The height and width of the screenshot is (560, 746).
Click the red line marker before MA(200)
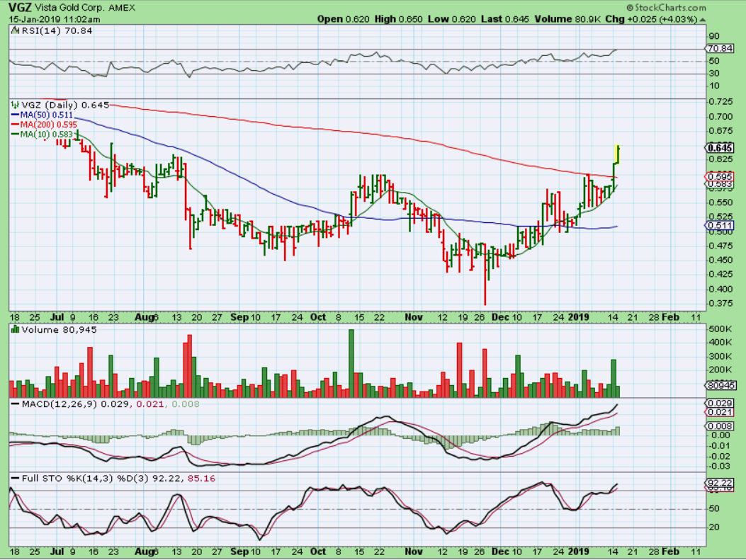(x=15, y=125)
